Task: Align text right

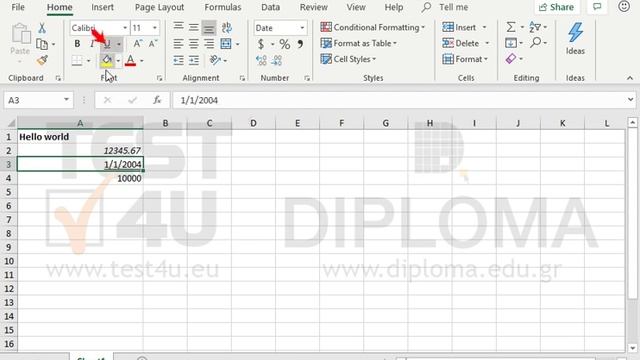Action: click(x=209, y=44)
